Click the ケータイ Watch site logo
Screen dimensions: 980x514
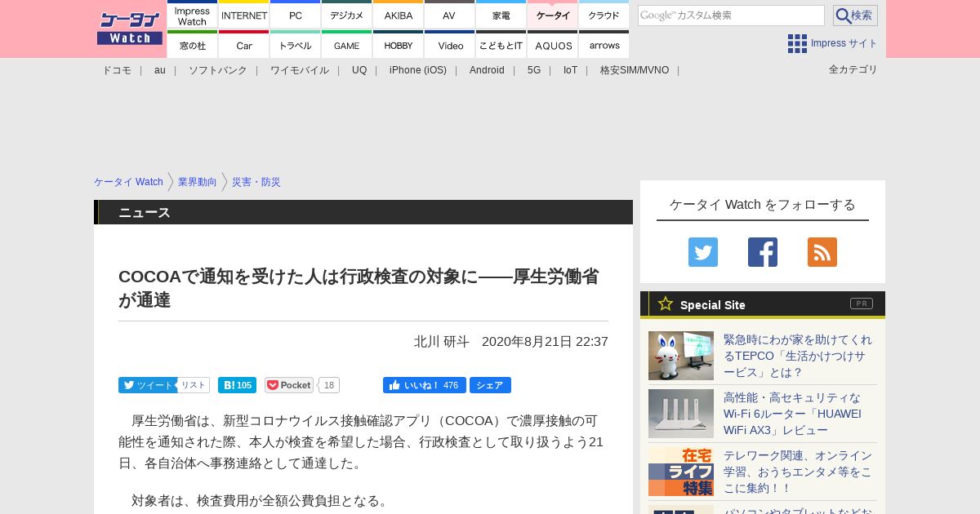point(130,28)
